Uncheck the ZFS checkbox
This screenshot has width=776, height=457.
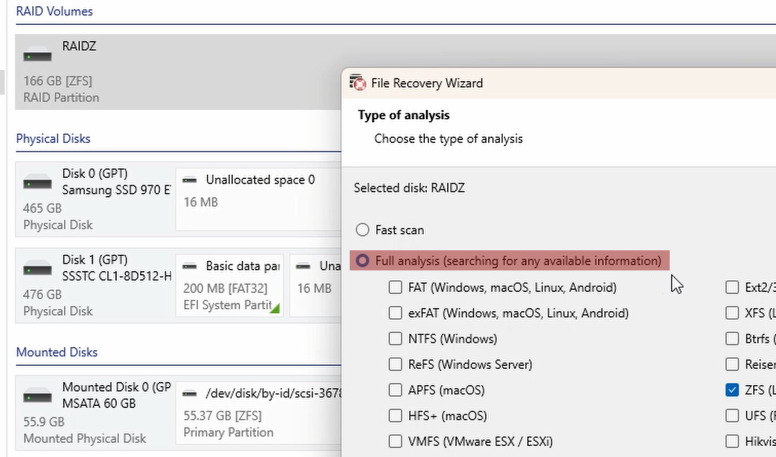pyautogui.click(x=732, y=390)
